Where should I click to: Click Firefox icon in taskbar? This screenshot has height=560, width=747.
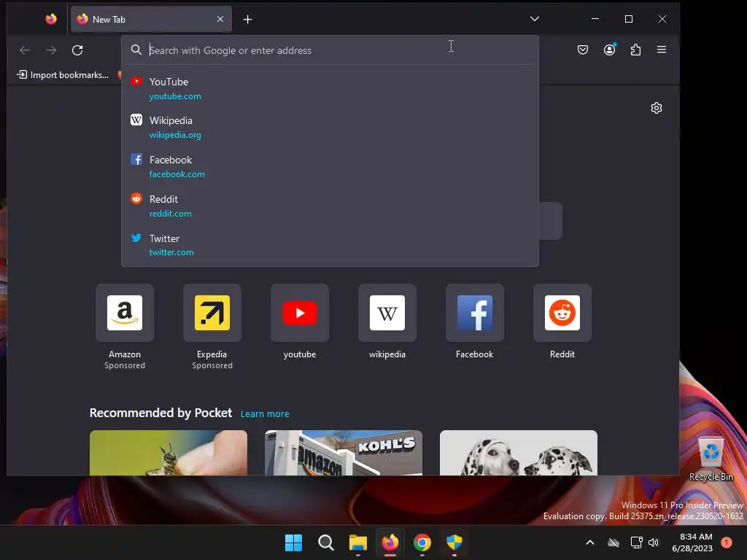point(390,542)
